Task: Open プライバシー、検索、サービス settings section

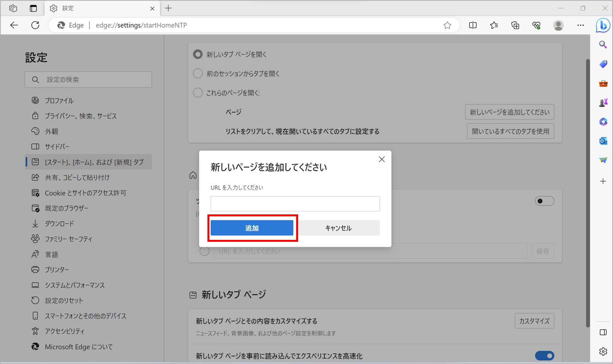Action: tap(81, 116)
